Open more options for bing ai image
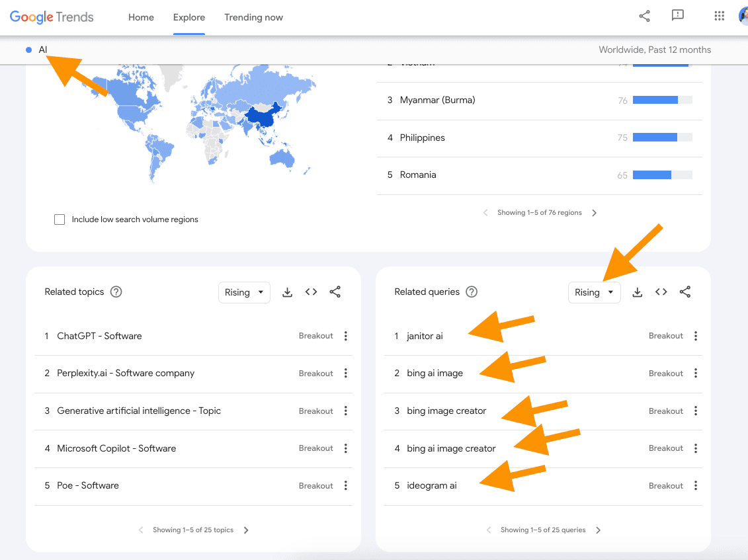Screen dimensions: 748x560 click(696, 373)
